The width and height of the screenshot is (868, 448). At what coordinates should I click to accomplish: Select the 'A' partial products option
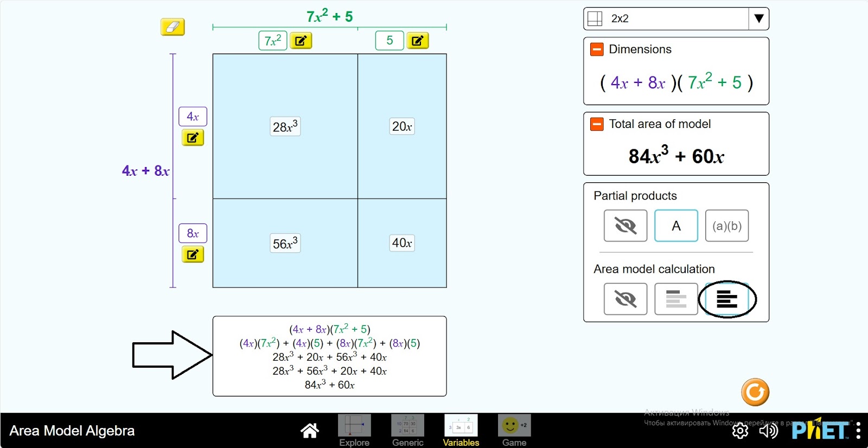676,226
